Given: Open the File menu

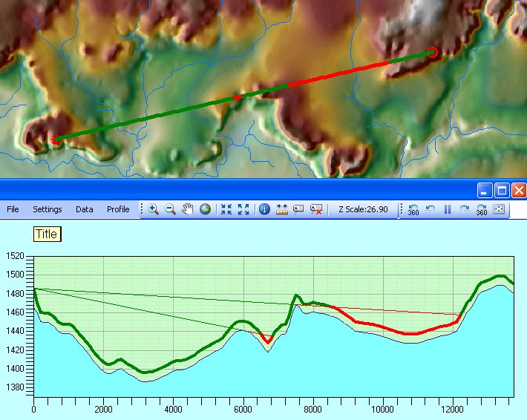Looking at the screenshot, I should 13,209.
